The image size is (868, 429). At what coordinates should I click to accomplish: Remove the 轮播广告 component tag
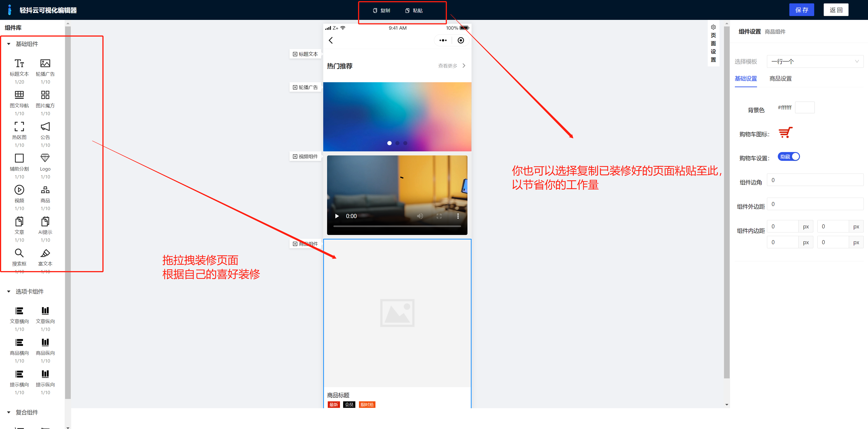(295, 87)
